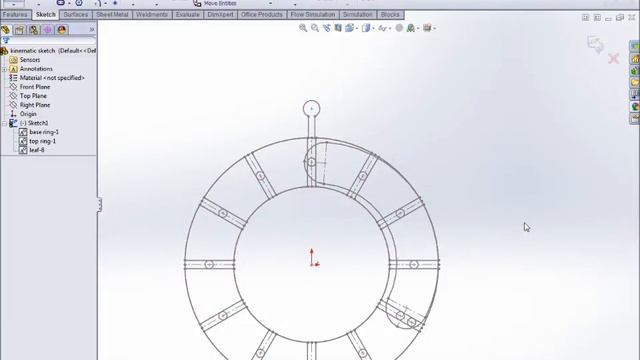
Task: Toggle the Section View icon
Action: (338, 28)
